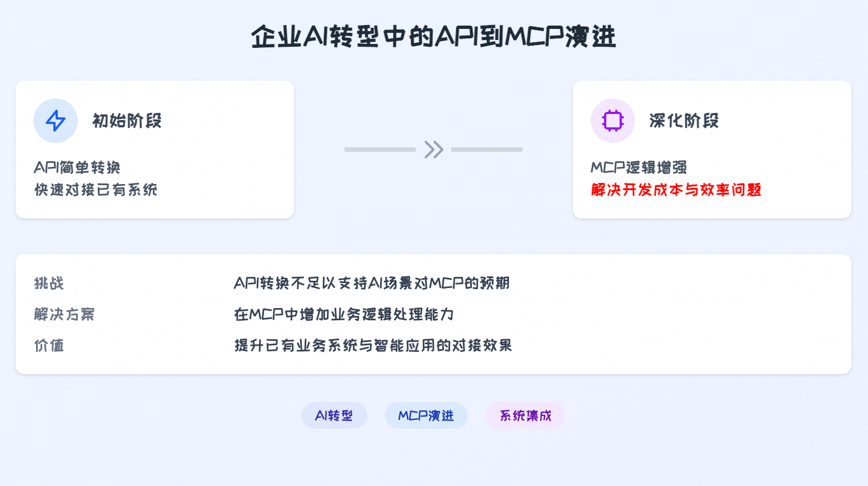Click the text 提升已有业务系统与智能应用的对接效果

click(x=373, y=346)
